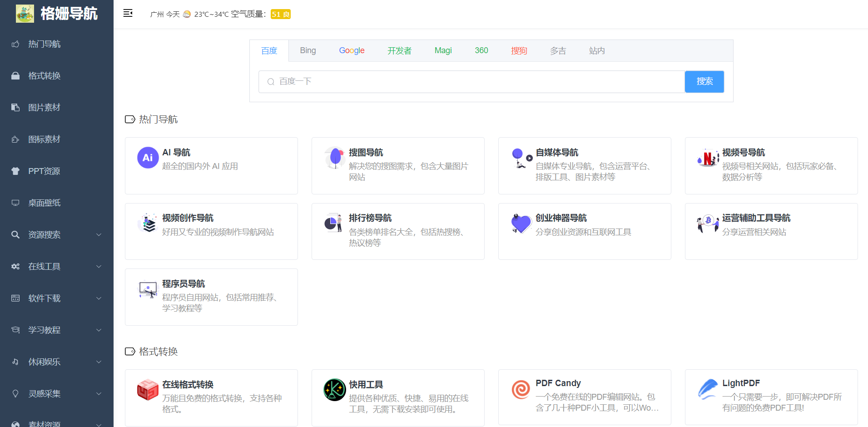Switch to the Magi search tab
The image size is (868, 427).
(x=443, y=51)
